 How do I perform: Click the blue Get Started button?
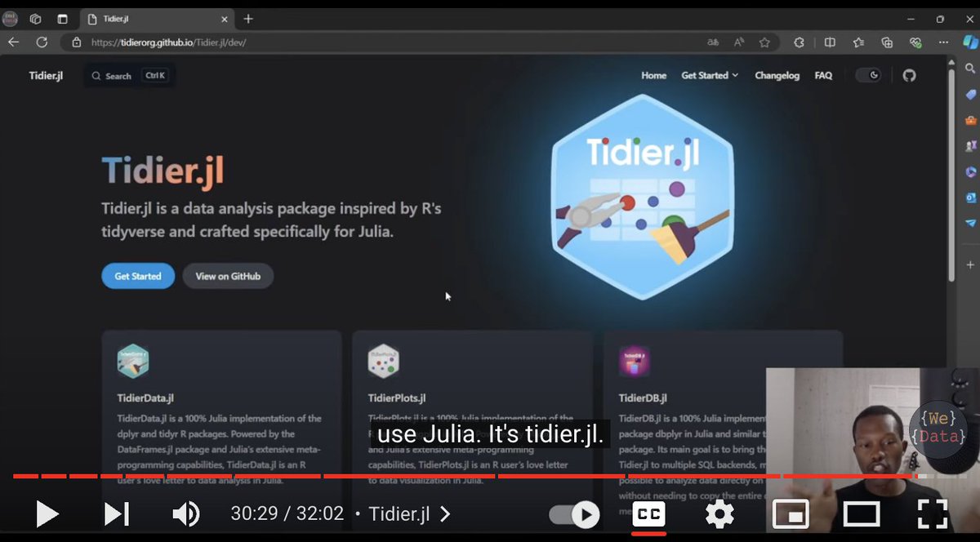pos(137,276)
